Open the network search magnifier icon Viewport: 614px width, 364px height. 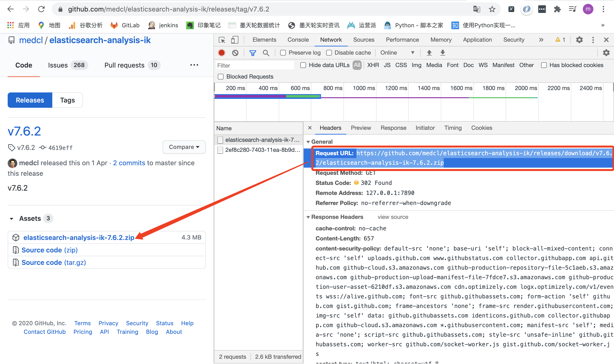point(266,53)
